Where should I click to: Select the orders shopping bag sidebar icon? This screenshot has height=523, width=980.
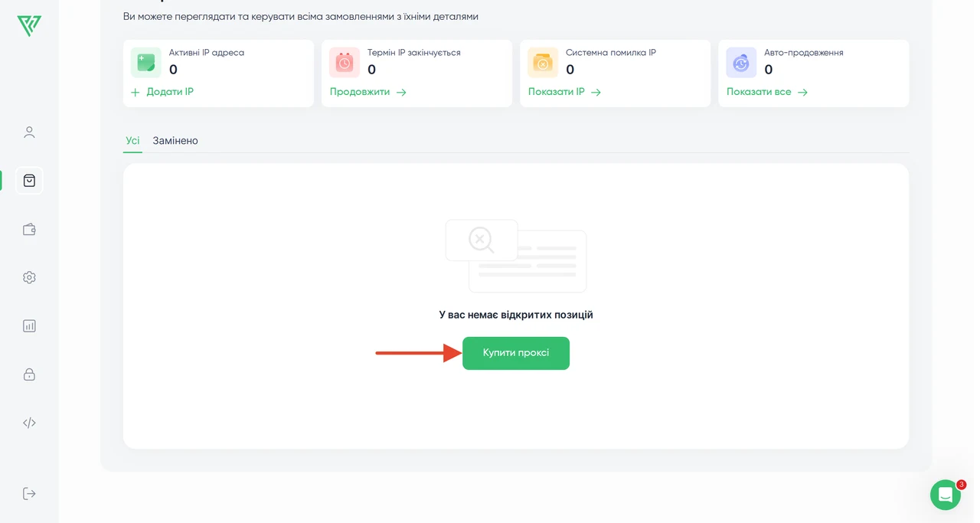point(29,181)
